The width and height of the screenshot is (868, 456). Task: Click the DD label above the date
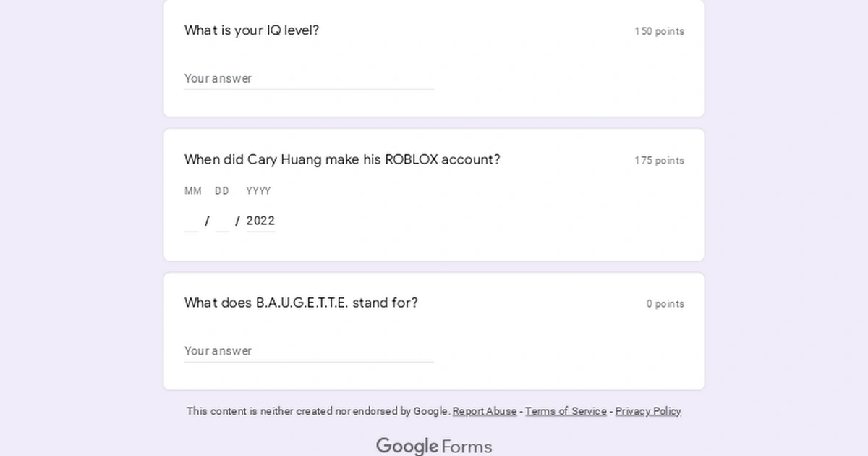[222, 191]
